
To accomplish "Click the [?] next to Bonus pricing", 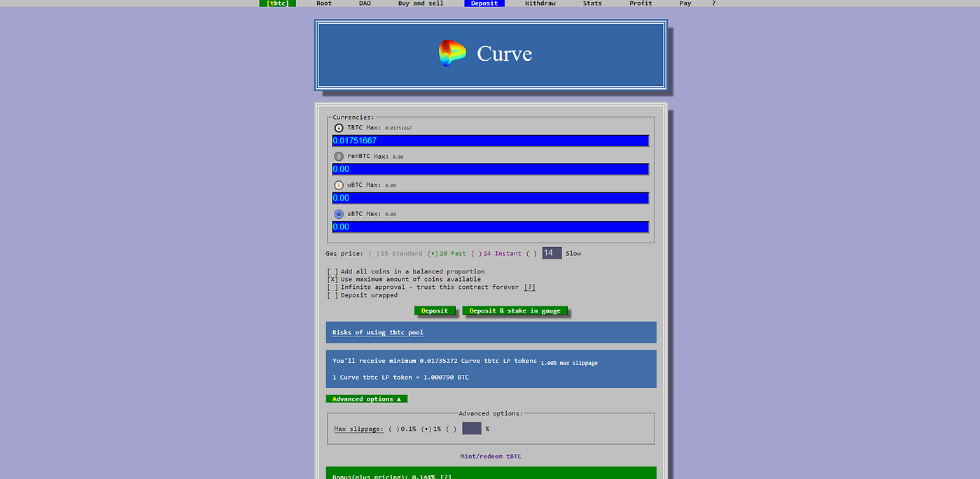I will coord(445,477).
